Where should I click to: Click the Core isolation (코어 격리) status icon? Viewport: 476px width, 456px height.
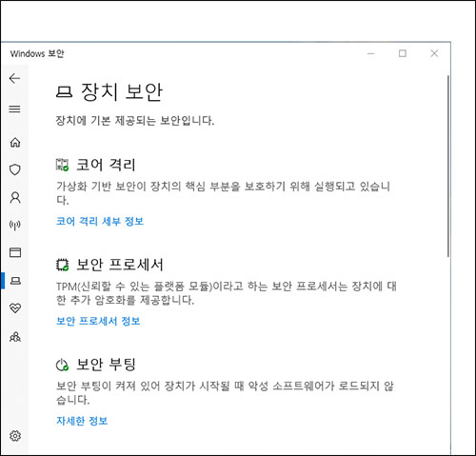[x=62, y=165]
